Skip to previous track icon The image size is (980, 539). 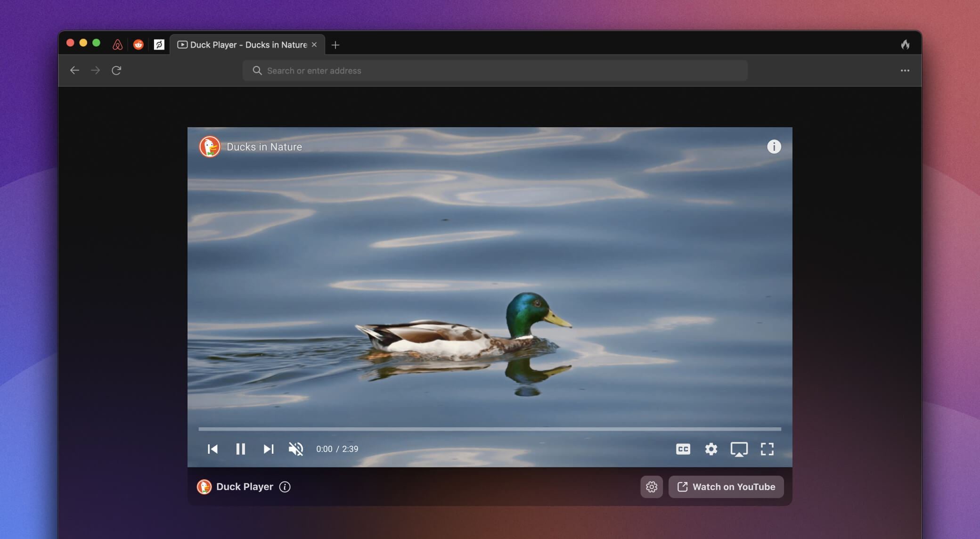pos(212,449)
